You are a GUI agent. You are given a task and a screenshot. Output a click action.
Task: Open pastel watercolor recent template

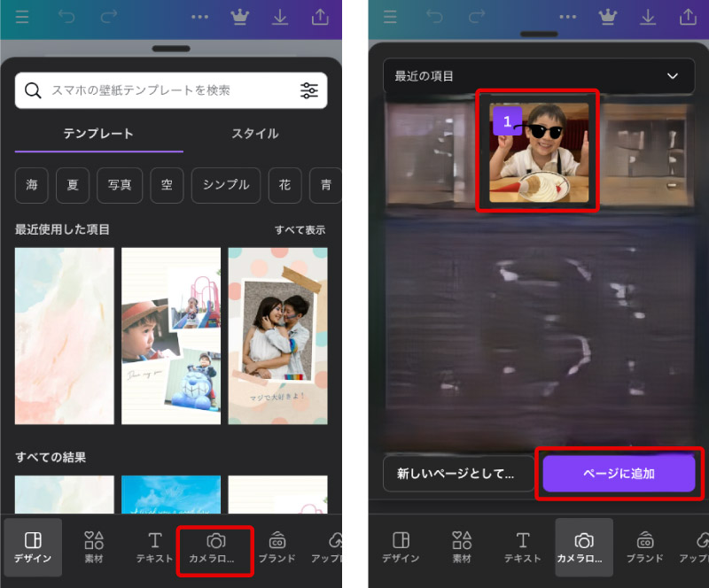point(64,336)
